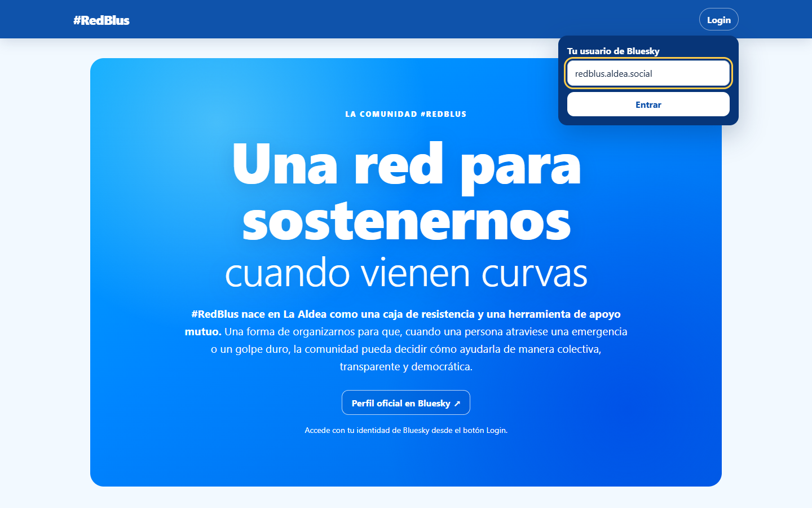
Task: Click the 'Una red para sostenernos' headline
Action: (406, 192)
